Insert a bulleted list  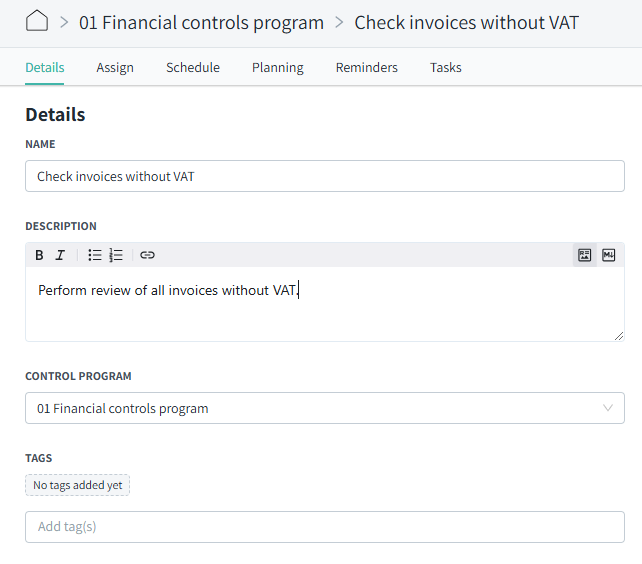click(x=95, y=255)
